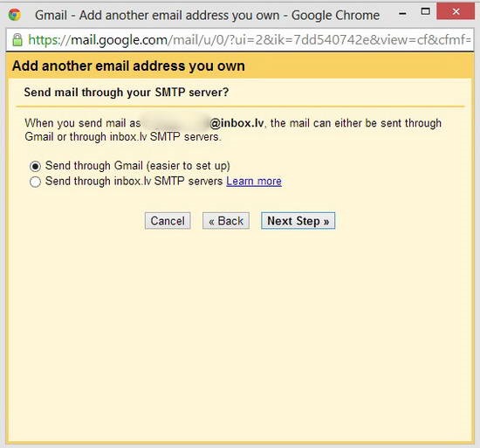Select Send through inbox.lv SMTP servers radio

coord(35,182)
